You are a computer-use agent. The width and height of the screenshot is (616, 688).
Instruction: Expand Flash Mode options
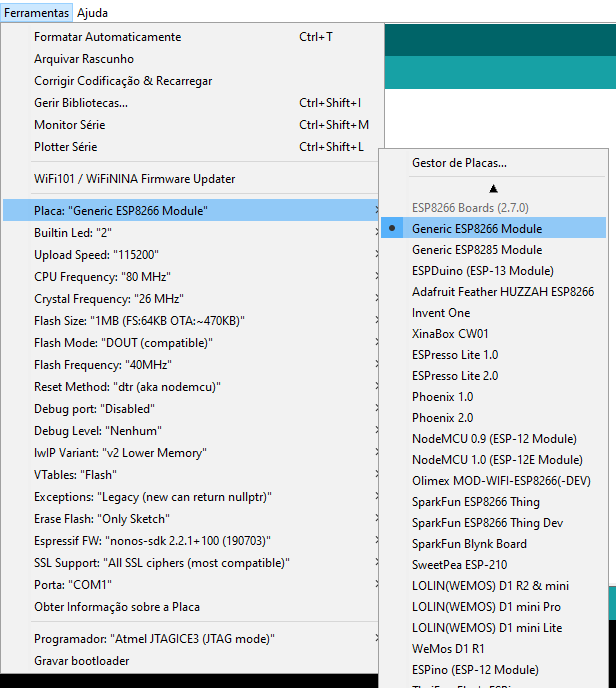click(x=191, y=343)
